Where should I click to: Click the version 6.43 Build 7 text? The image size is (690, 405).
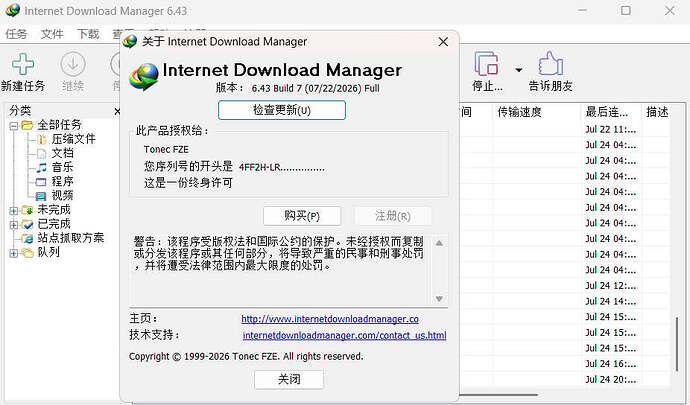coord(316,88)
